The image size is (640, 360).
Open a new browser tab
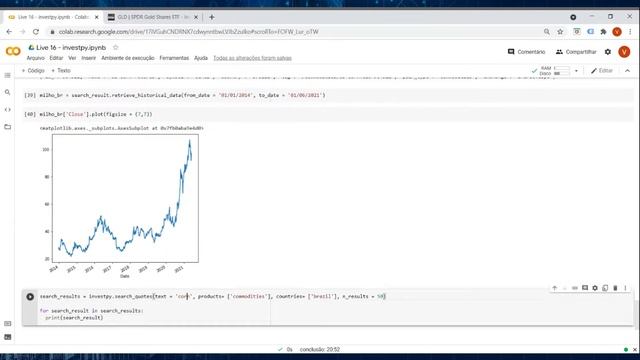coord(211,17)
